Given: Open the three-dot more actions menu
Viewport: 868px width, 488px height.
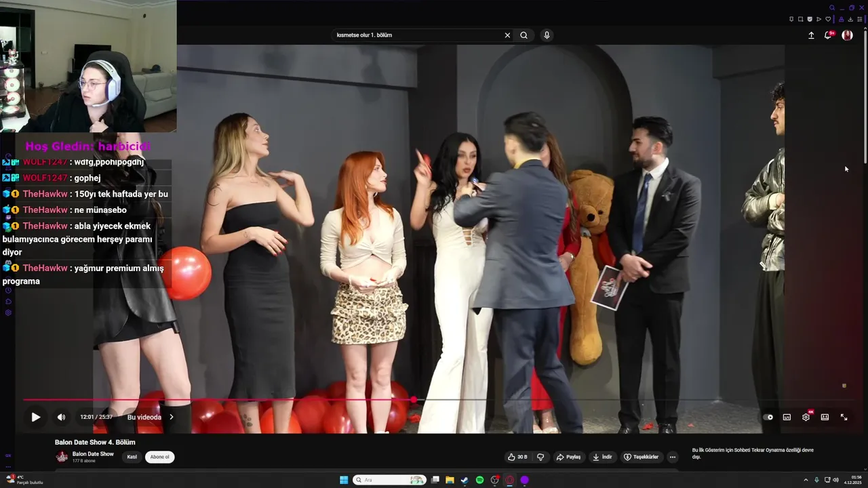Looking at the screenshot, I should pos(672,457).
